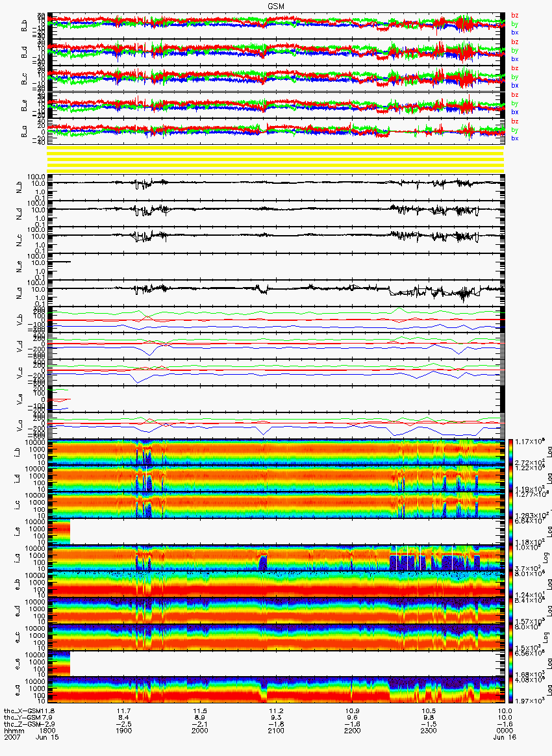Click the i_a ion spectrogram color bar
552x756 pixels.
point(511,558)
